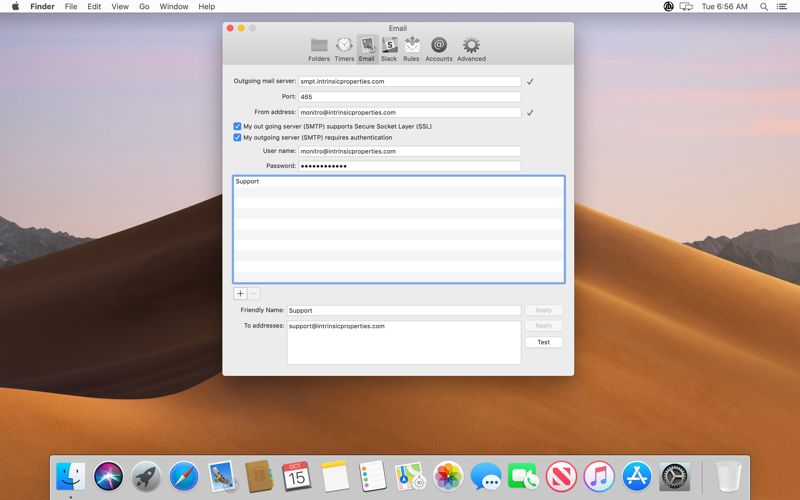The image size is (800, 500).
Task: Open the Slack settings pane
Action: coord(389,49)
